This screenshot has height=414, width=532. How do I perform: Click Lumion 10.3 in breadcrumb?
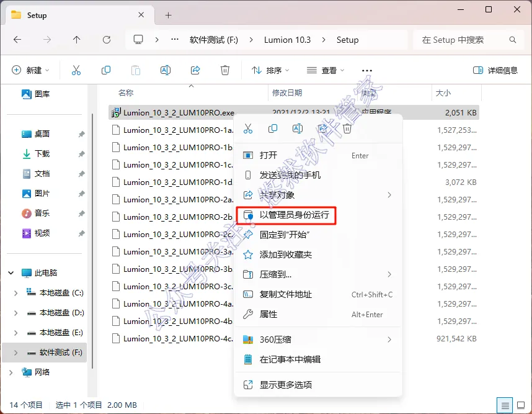[287, 40]
